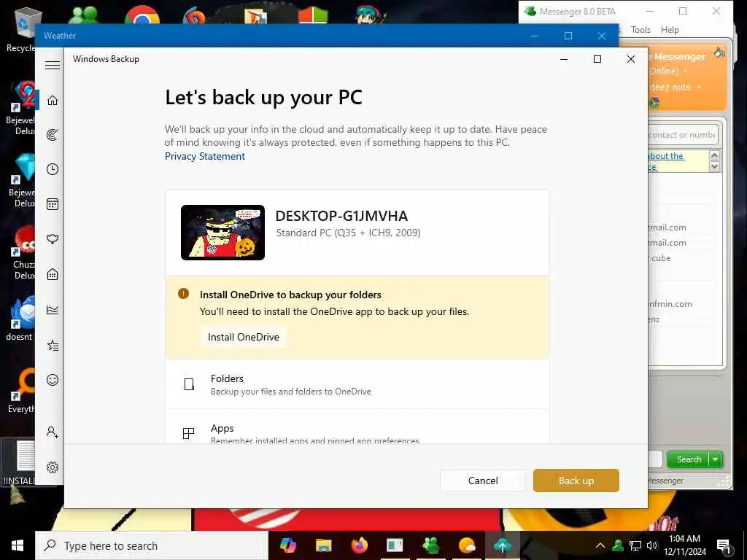
Task: Switch to Weather via taskbar icon
Action: (466, 545)
